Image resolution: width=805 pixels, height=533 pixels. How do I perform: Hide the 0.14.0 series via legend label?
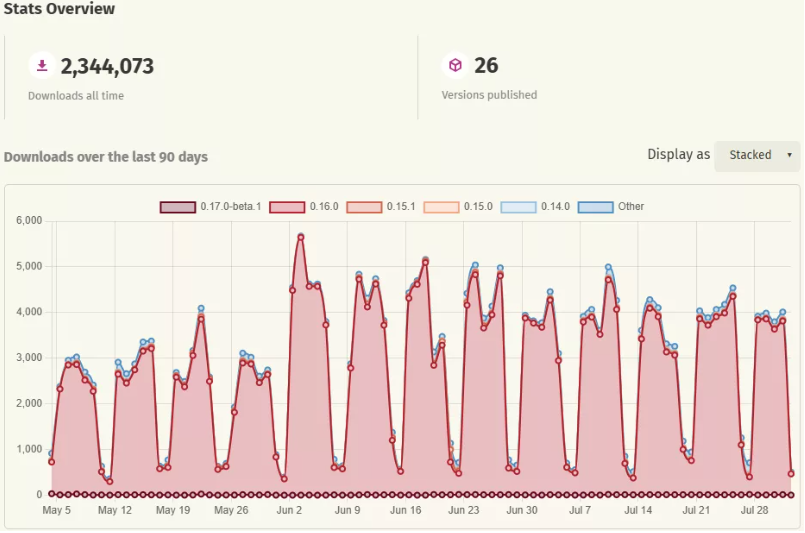tap(556, 207)
